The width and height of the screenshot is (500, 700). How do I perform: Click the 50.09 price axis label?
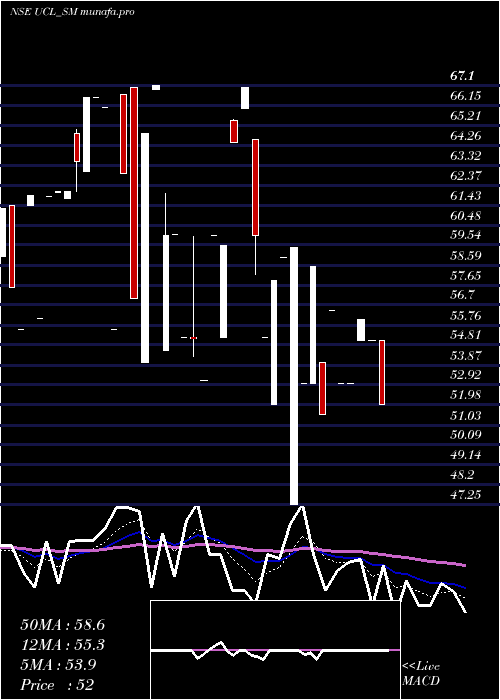[x=466, y=435]
